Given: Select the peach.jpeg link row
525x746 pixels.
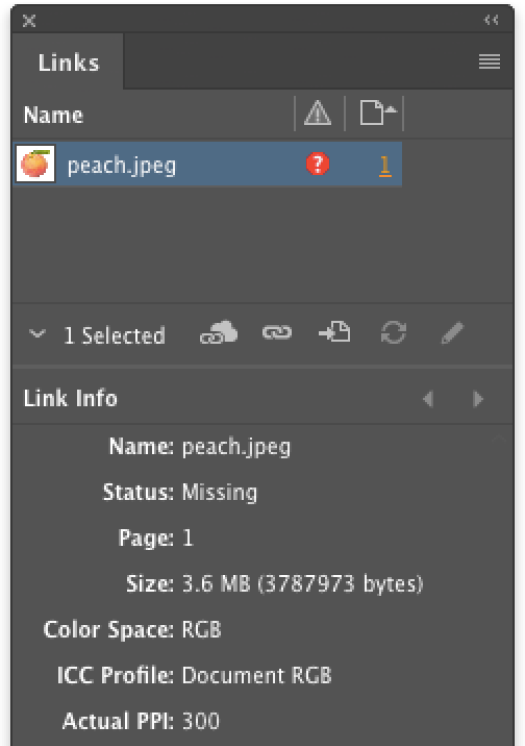Looking at the screenshot, I should point(208,164).
